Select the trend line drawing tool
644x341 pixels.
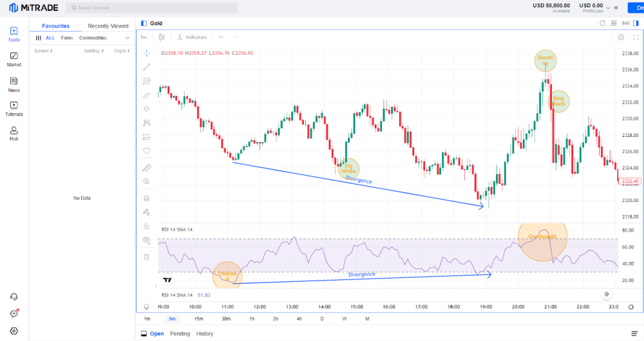point(146,67)
